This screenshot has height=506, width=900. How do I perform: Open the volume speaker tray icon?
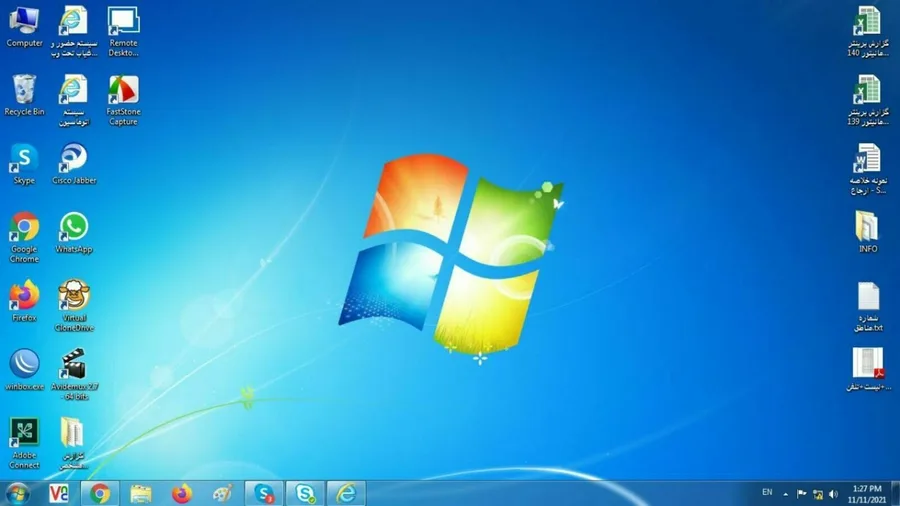834,494
